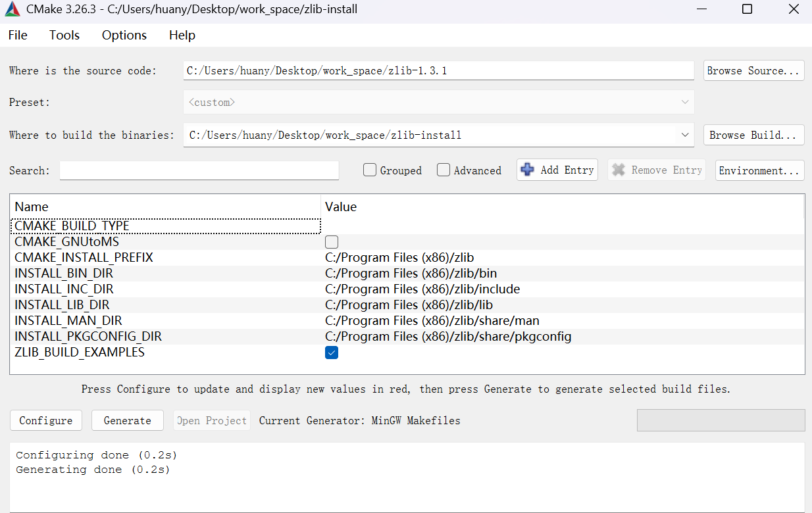
Task: Click value C:/Program Files (x86)/zlib/share/pkgconfig
Action: (x=448, y=336)
